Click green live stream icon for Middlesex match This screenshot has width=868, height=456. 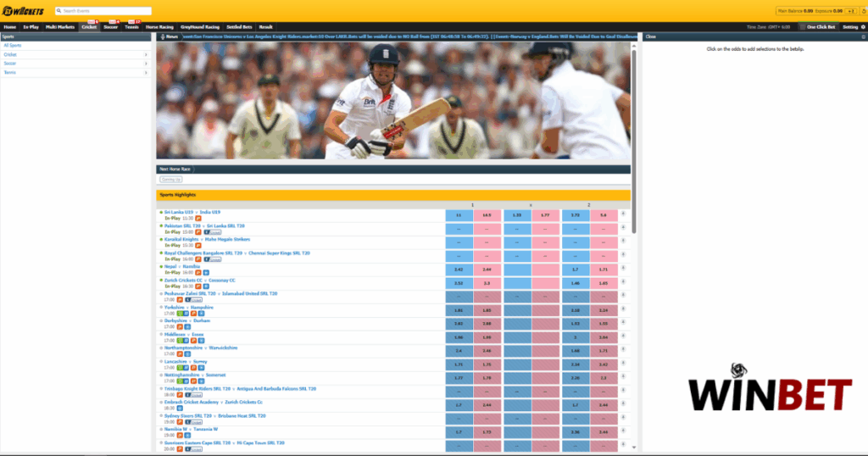pyautogui.click(x=180, y=341)
